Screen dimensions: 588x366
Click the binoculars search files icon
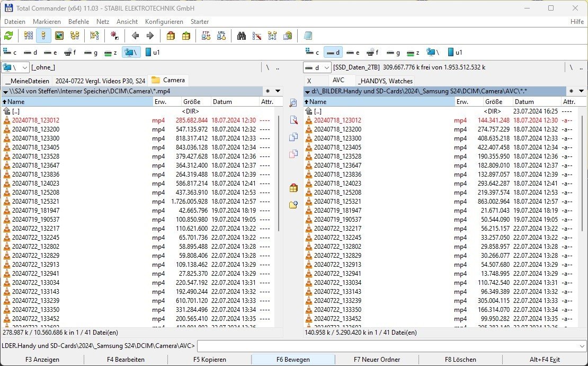click(242, 36)
